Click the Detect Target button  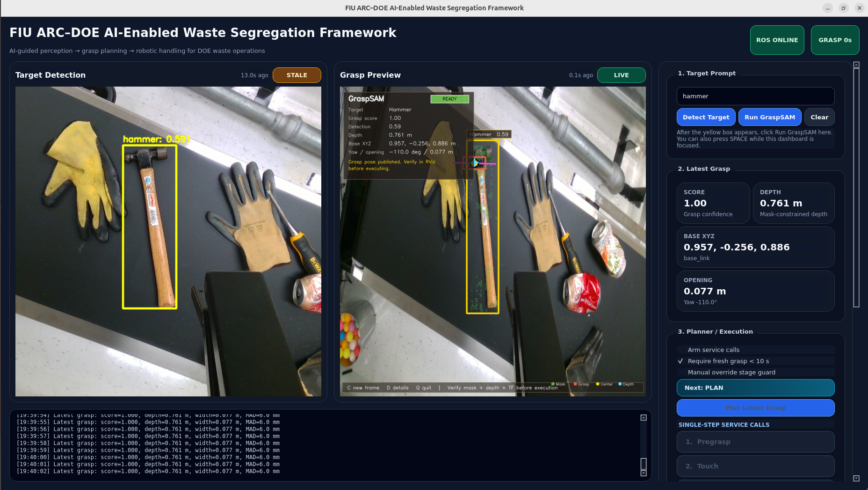coord(706,117)
